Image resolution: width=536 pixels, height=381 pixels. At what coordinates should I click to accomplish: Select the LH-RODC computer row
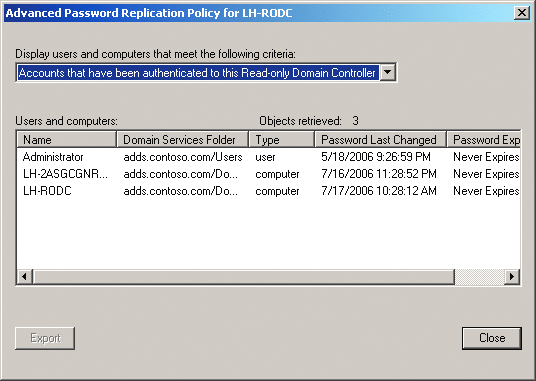(268, 191)
